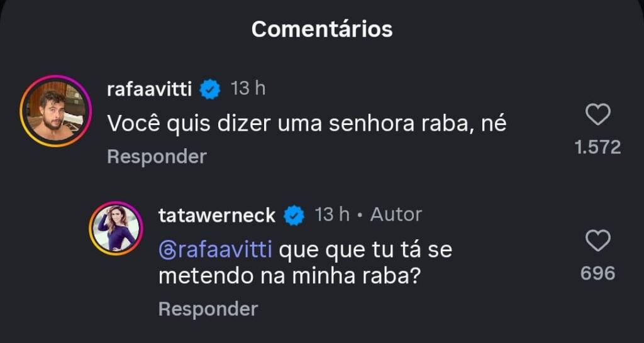
Task: Click rafaavitti's blue verified badge
Action: (x=210, y=90)
